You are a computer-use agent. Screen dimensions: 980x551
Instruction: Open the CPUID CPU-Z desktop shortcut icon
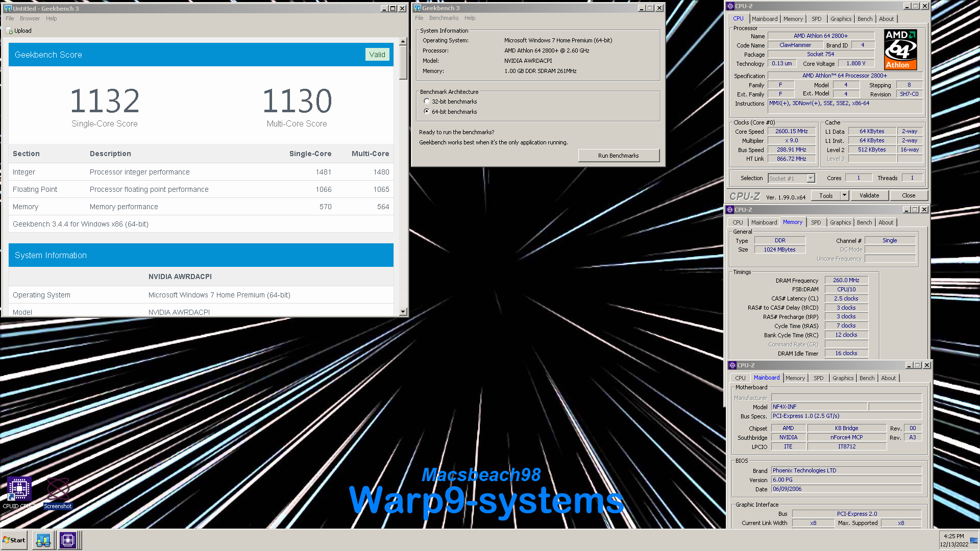19,489
